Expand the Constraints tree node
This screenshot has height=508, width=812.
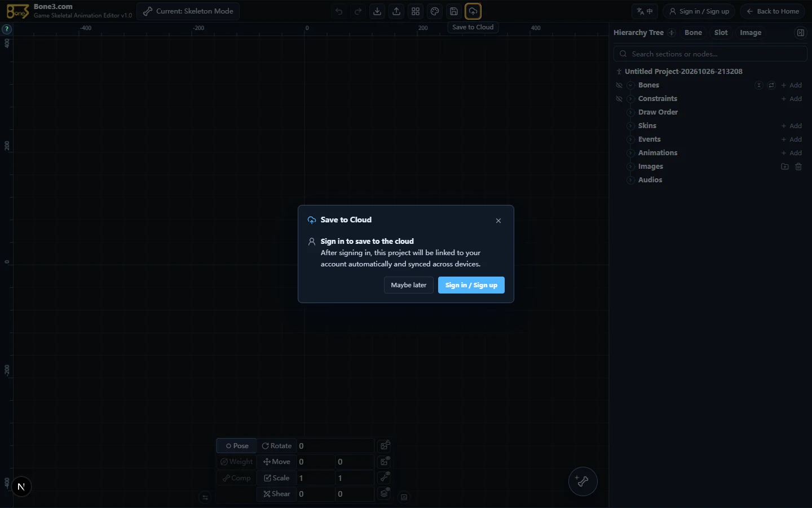[630, 99]
